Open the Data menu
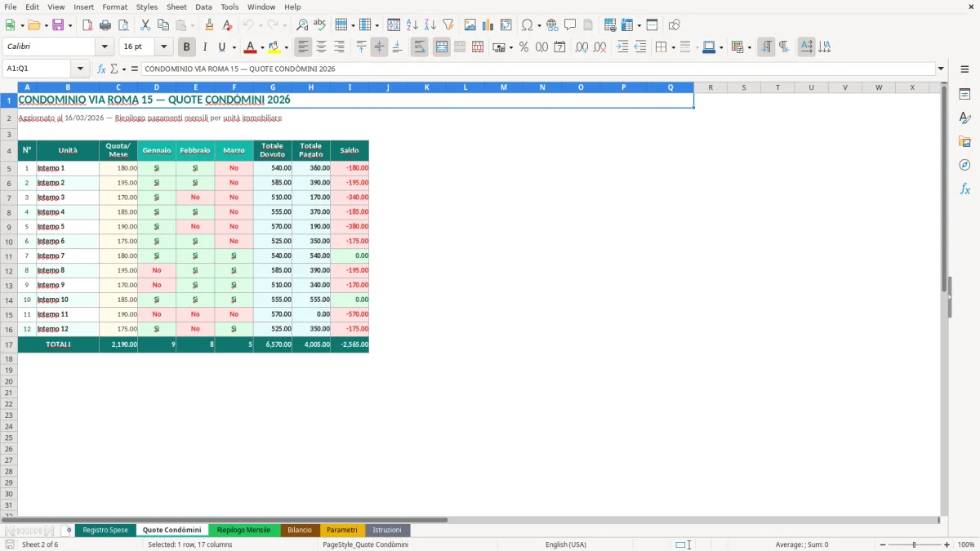The image size is (980, 551). [203, 7]
